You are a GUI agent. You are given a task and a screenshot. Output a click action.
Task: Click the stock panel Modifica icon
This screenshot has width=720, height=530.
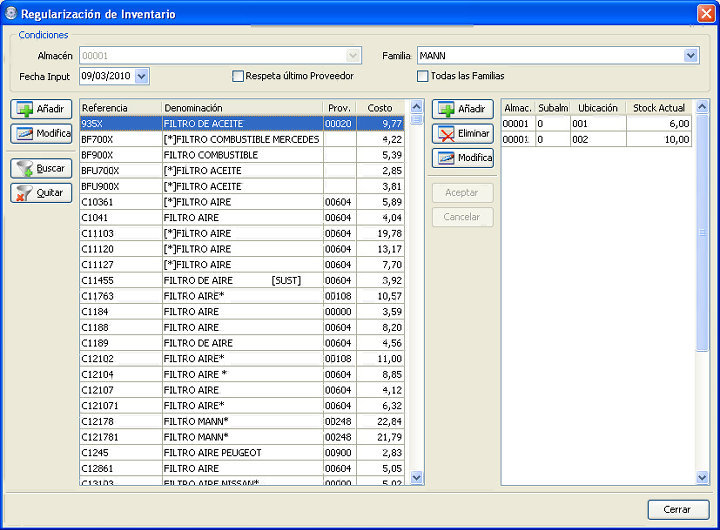[x=446, y=158]
